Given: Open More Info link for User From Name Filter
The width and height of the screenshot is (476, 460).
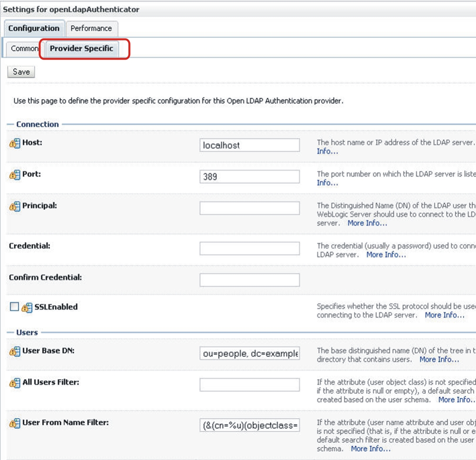Looking at the screenshot, I should [x=371, y=448].
